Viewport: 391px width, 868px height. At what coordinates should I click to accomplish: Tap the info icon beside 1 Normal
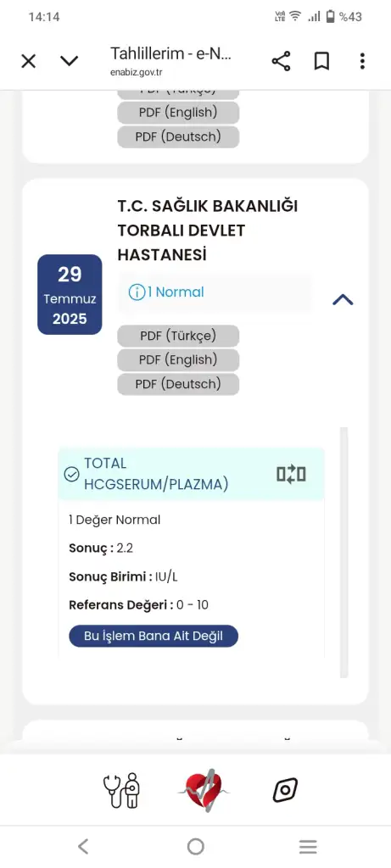[137, 292]
